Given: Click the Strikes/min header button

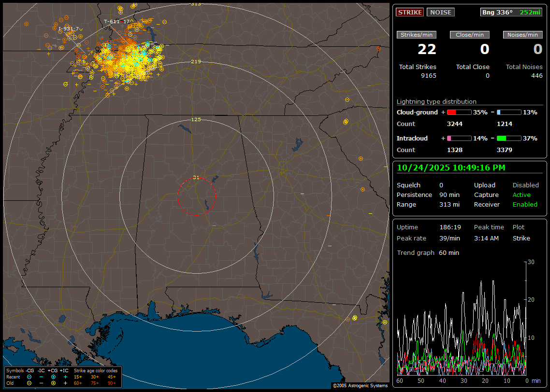Looking at the screenshot, I should (417, 35).
